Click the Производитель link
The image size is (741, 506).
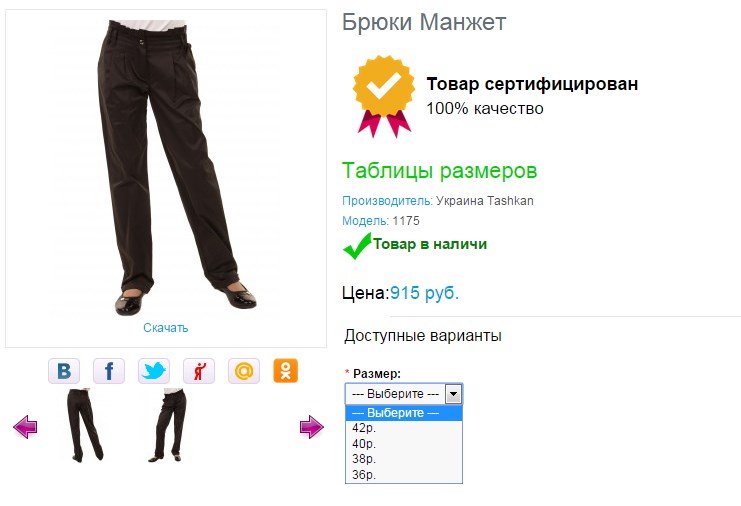[388, 201]
